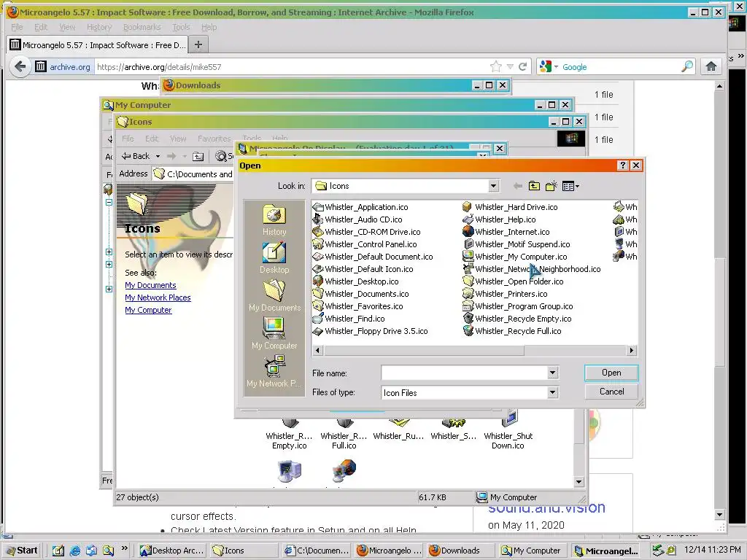Select Whistler_Default Icon.ico file

[363, 269]
